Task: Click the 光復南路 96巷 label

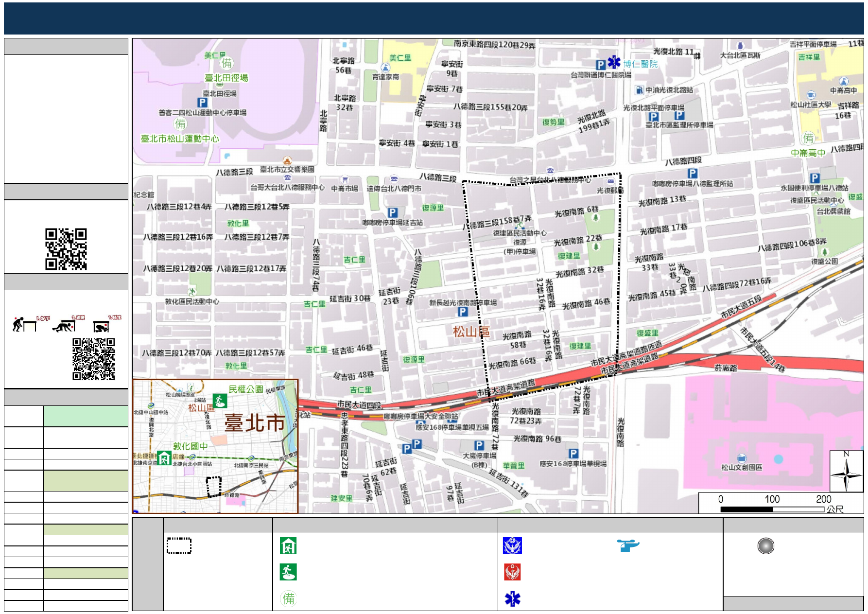Action: point(538,439)
